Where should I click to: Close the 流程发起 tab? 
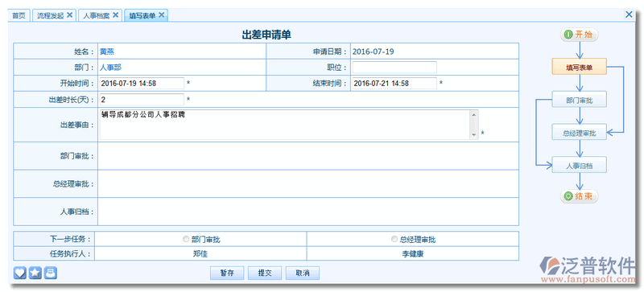(69, 14)
